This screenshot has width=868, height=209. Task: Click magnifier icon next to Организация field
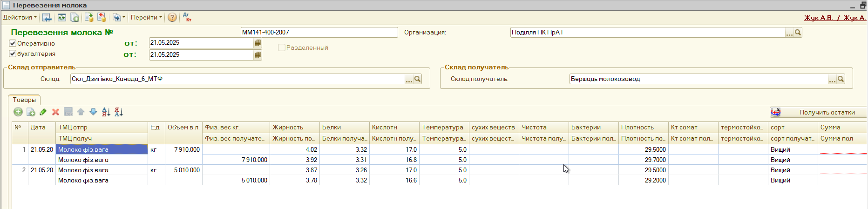tap(798, 33)
